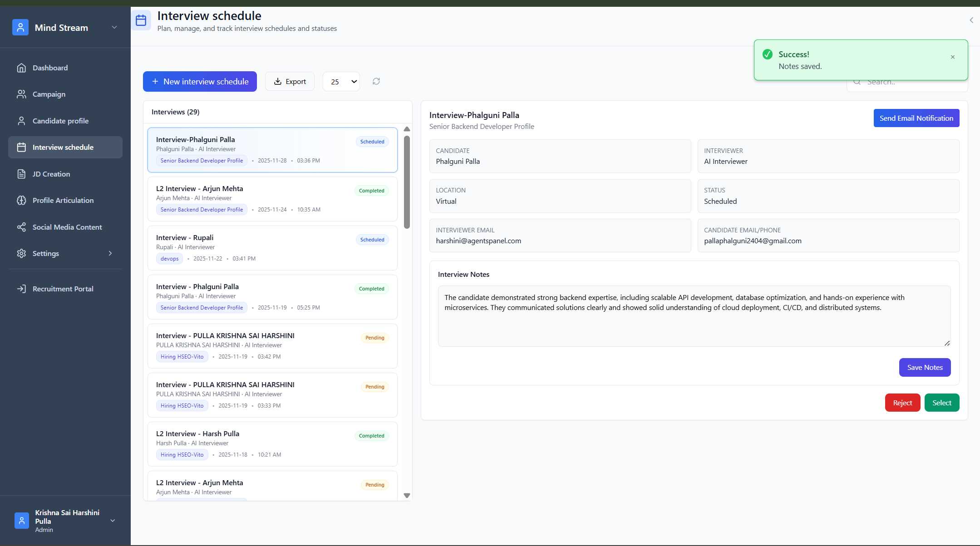The height and width of the screenshot is (546, 980).
Task: Expand the Settings submenu chevron
Action: (110, 253)
